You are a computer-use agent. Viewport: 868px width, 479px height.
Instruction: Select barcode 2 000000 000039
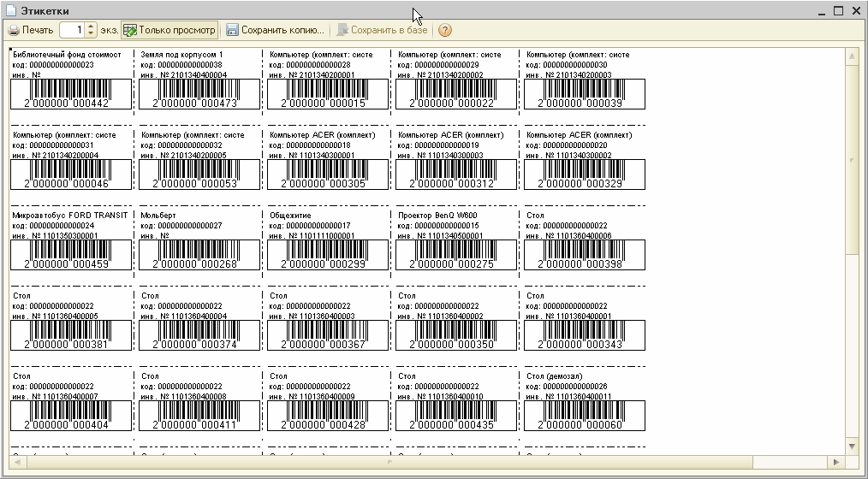pos(585,94)
